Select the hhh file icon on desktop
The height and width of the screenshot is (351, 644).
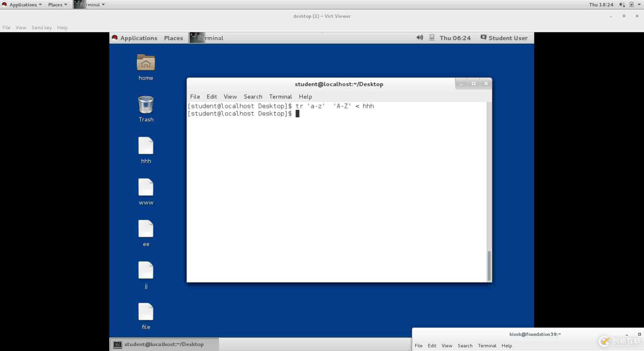[146, 146]
